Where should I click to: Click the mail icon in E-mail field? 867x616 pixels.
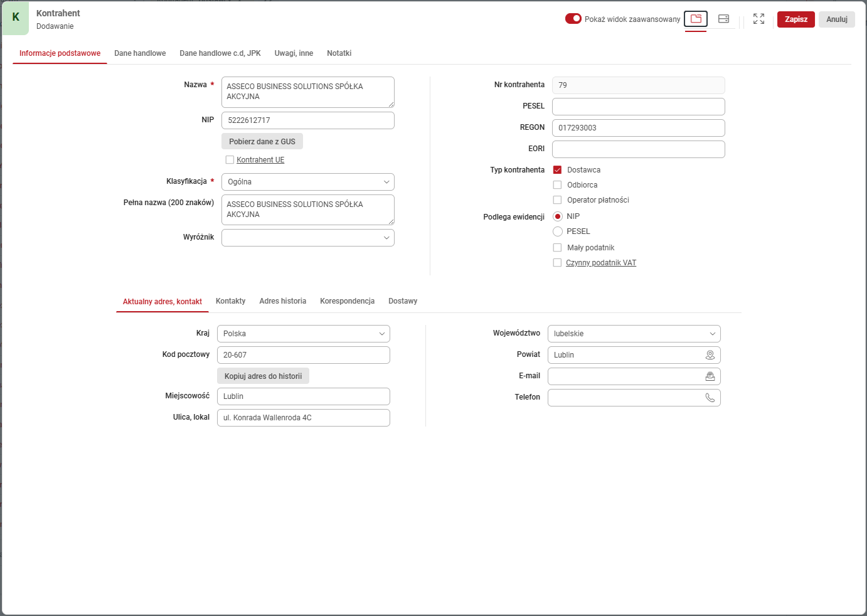[x=710, y=376]
